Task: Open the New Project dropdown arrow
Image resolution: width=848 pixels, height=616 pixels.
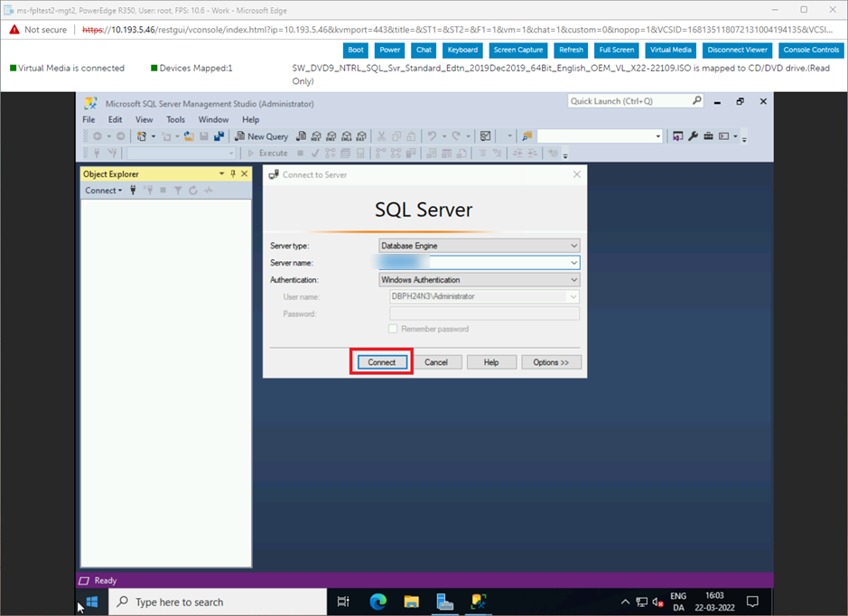Action: [153, 136]
